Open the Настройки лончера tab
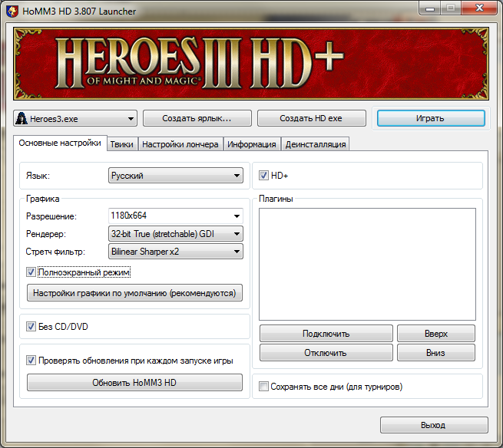 180,144
